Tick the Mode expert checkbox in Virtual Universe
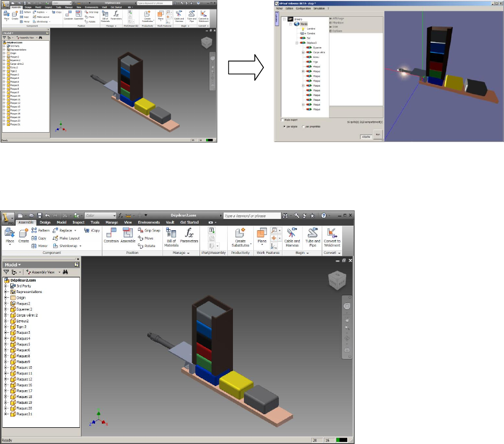The height and width of the screenshot is (444, 504). coord(283,120)
